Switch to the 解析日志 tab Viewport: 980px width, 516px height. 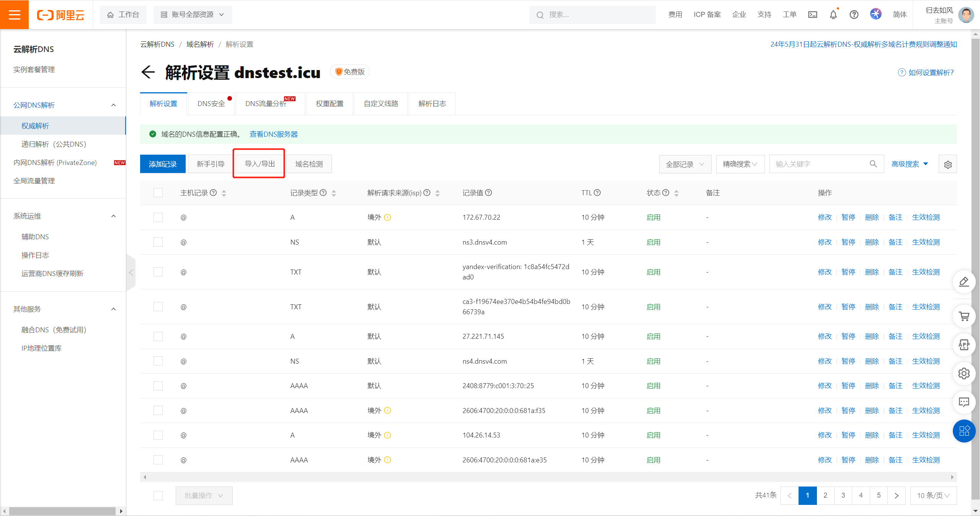[432, 104]
